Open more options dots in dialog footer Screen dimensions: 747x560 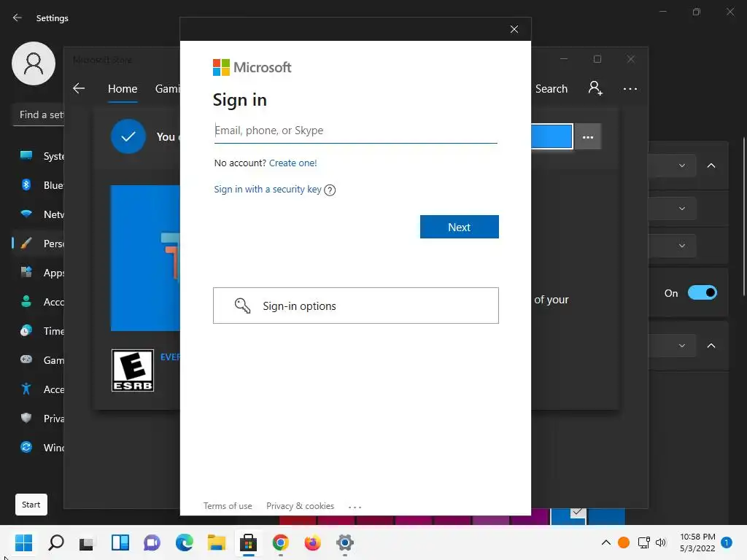coord(355,507)
